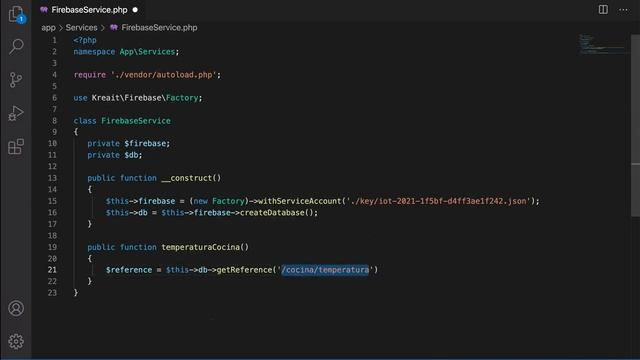640x360 pixels.
Task: Open the Source Control view icon
Action: [16, 80]
